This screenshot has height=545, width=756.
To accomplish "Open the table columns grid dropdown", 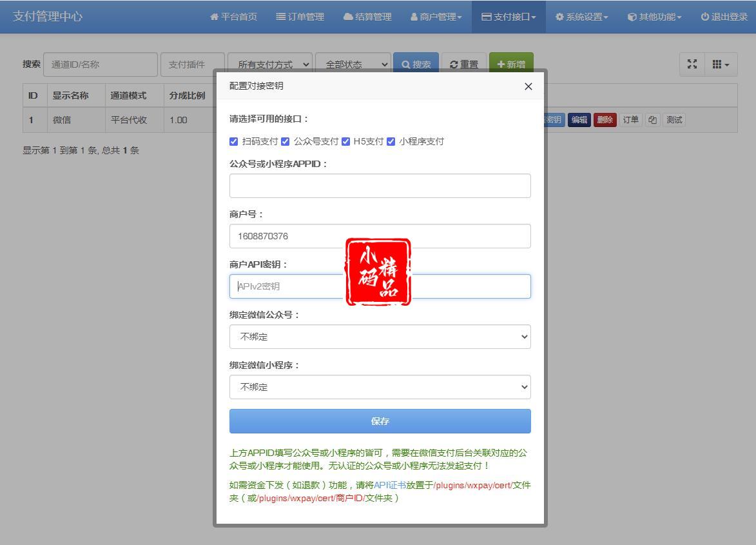I will [721, 64].
